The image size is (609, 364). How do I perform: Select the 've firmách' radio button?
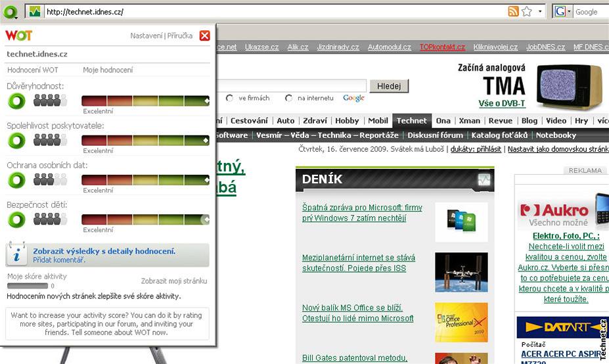[230, 99]
